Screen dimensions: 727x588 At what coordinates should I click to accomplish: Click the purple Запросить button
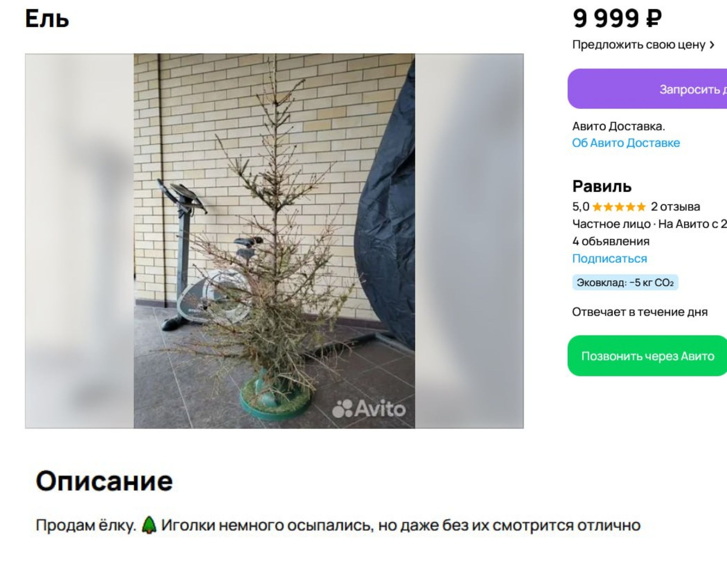click(x=647, y=89)
